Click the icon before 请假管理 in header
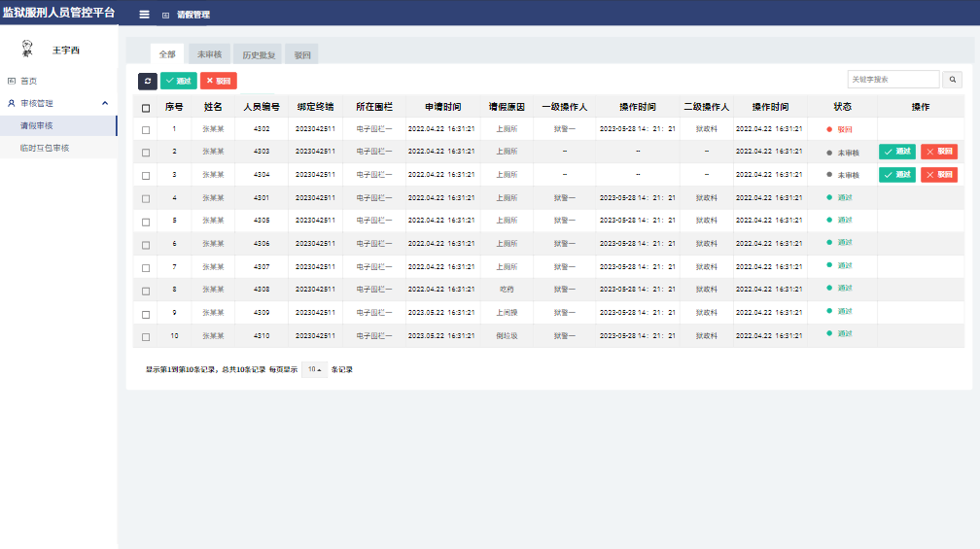Viewport: 980px width, 549px height. tap(165, 16)
